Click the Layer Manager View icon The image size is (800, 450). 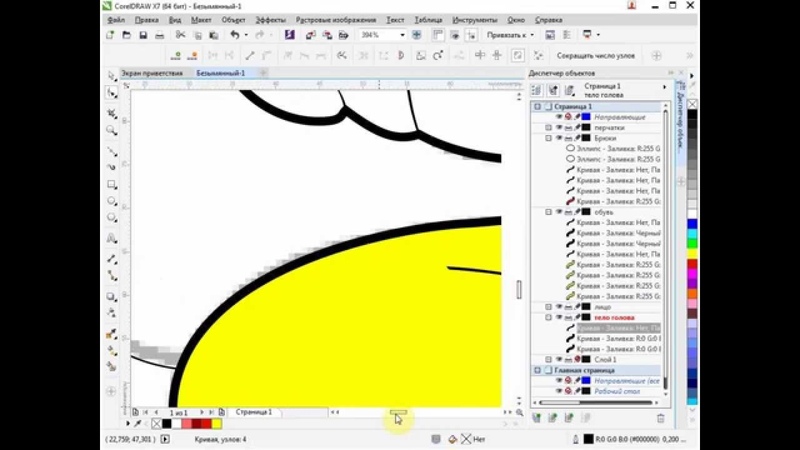pyautogui.click(x=570, y=90)
